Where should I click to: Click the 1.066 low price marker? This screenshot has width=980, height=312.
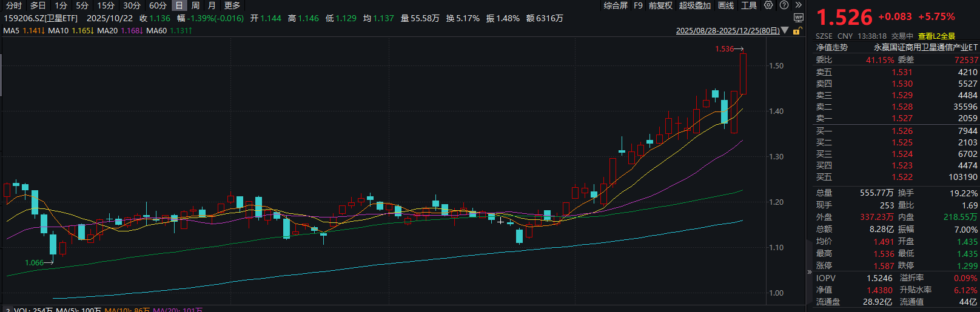[x=34, y=263]
